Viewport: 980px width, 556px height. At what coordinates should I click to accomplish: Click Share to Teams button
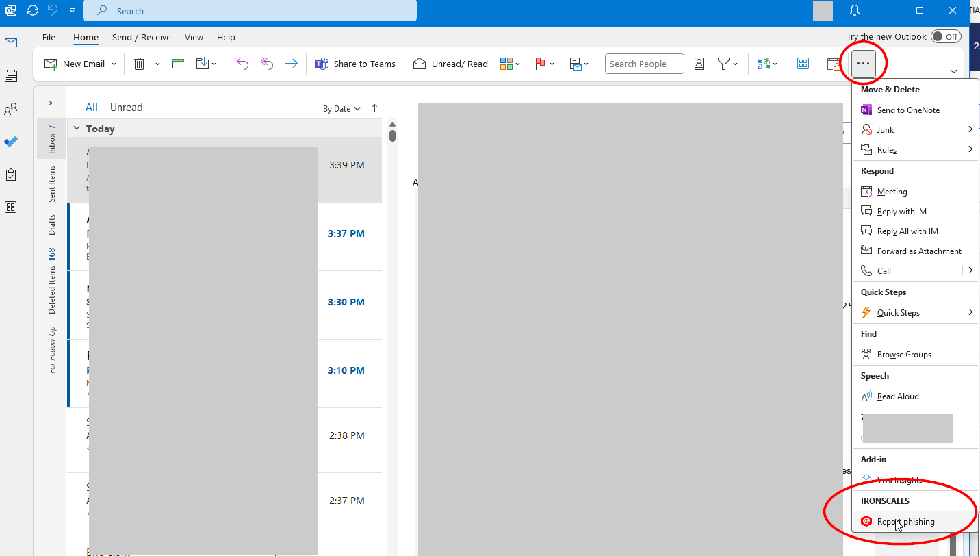[x=355, y=64]
